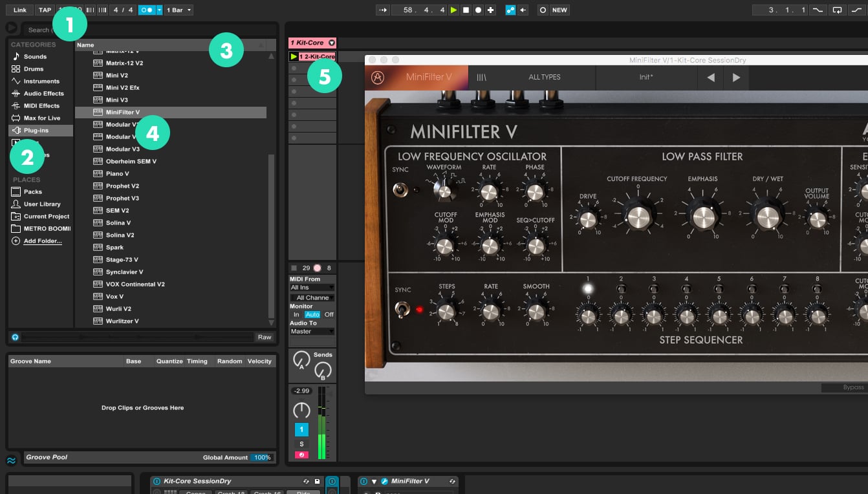Toggle the automation arm button

click(510, 10)
